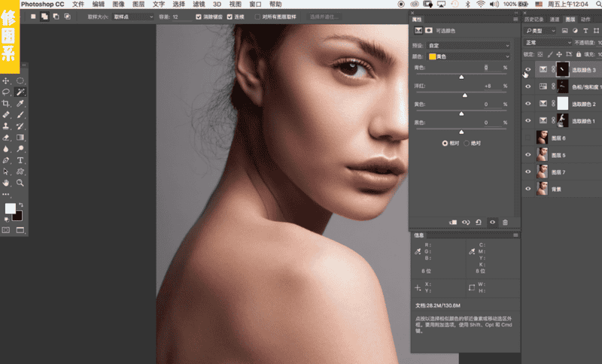Select the History Brush tool
The width and height of the screenshot is (602, 364).
coord(20,126)
